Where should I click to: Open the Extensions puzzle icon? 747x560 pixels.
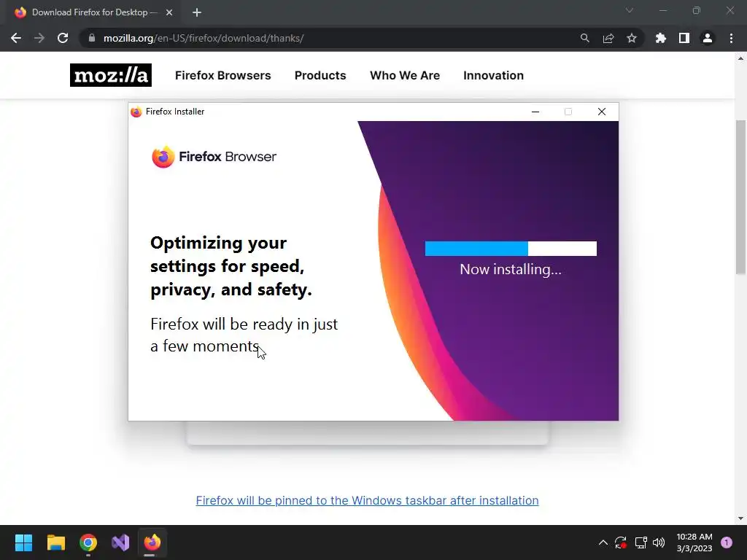(x=661, y=38)
